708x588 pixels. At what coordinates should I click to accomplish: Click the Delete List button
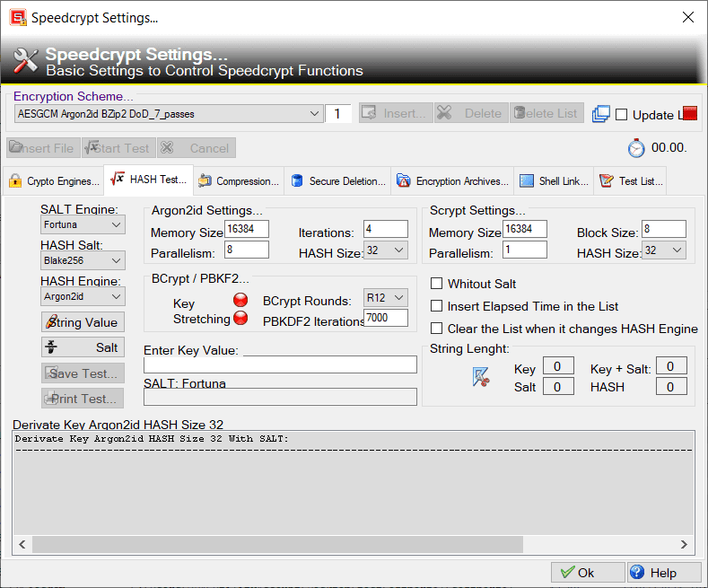(546, 113)
